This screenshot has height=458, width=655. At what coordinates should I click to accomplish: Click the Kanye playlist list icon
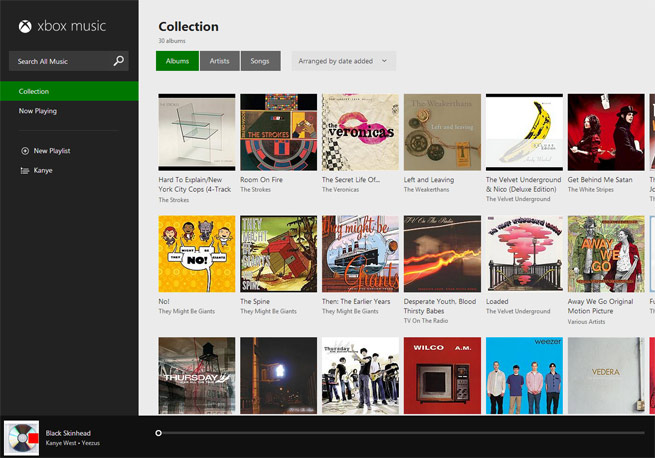click(x=25, y=170)
